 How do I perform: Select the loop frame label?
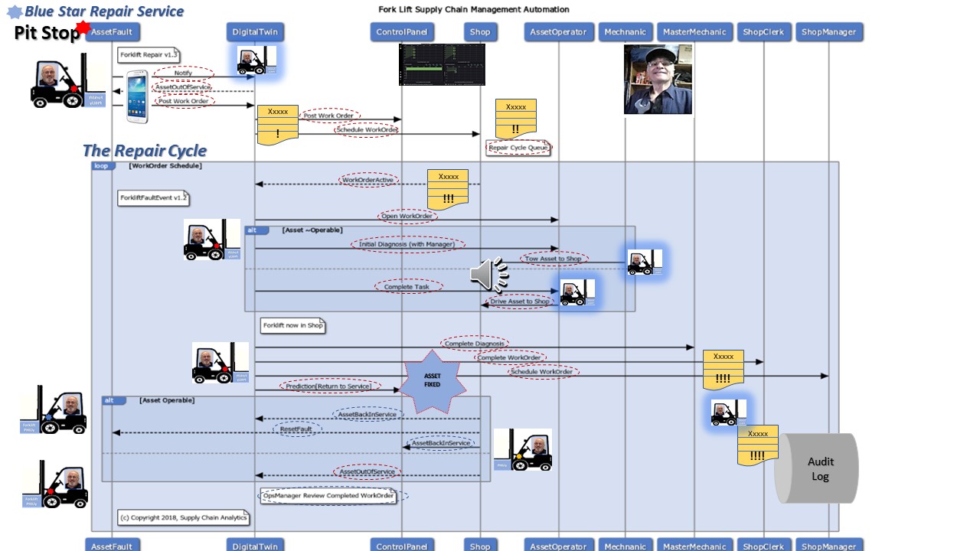tap(102, 166)
